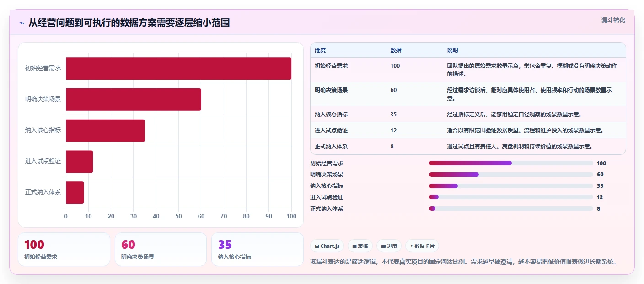Click the 明确决策场景 bar in the chart
This screenshot has width=644, height=284.
click(x=134, y=99)
